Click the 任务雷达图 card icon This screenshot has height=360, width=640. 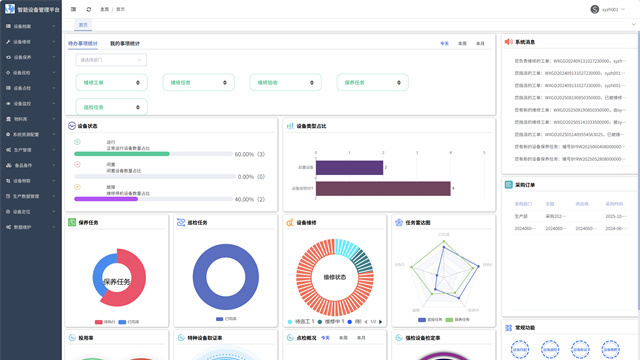[x=399, y=222]
